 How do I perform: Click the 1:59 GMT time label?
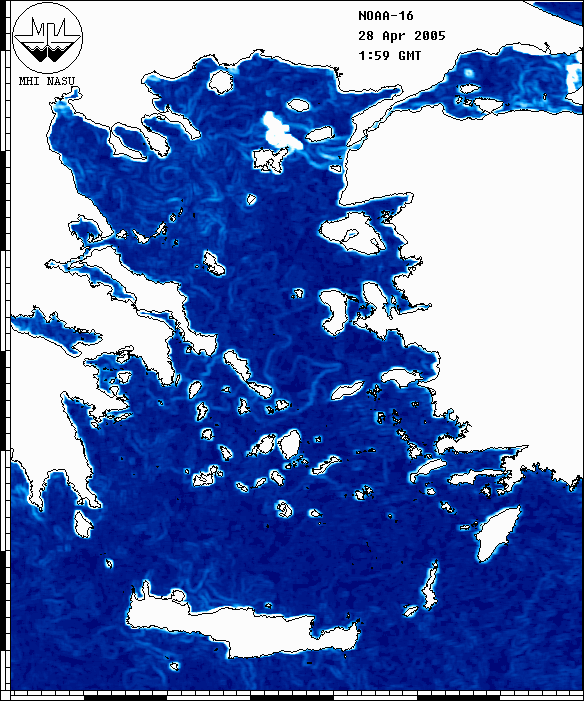(x=389, y=55)
